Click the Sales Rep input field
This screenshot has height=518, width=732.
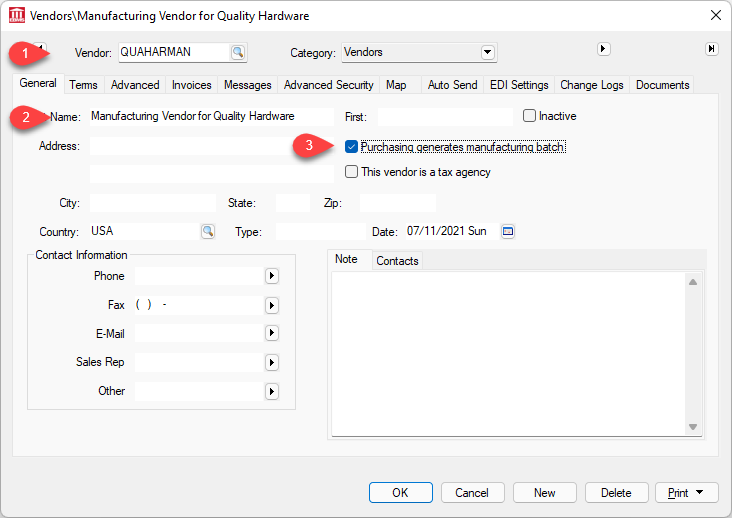pos(199,362)
